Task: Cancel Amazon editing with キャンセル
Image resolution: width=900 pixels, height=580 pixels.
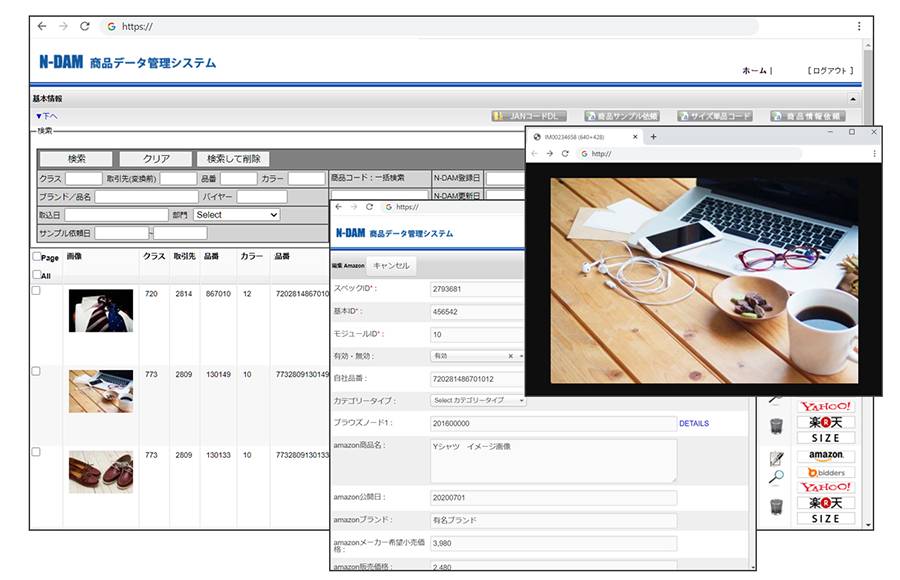Action: (391, 266)
